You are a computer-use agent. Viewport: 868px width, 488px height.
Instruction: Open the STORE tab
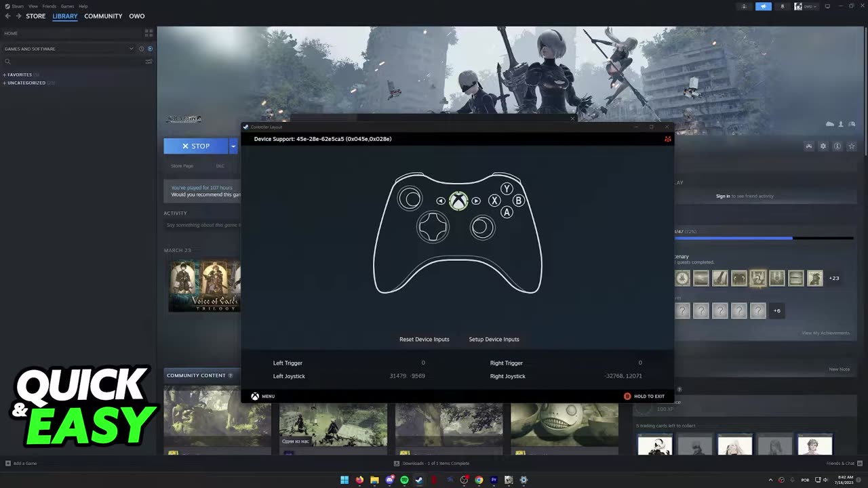point(36,16)
